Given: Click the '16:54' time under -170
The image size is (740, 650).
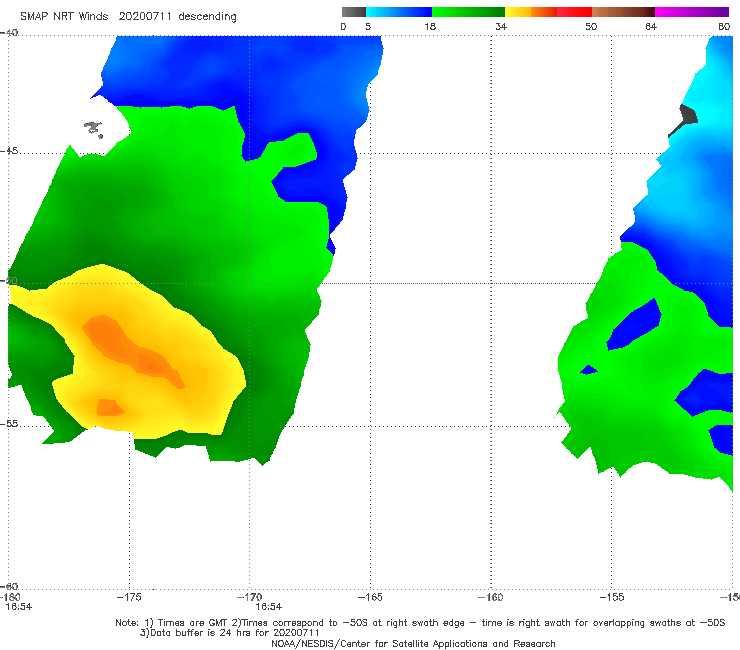Looking at the screenshot, I should [x=269, y=607].
